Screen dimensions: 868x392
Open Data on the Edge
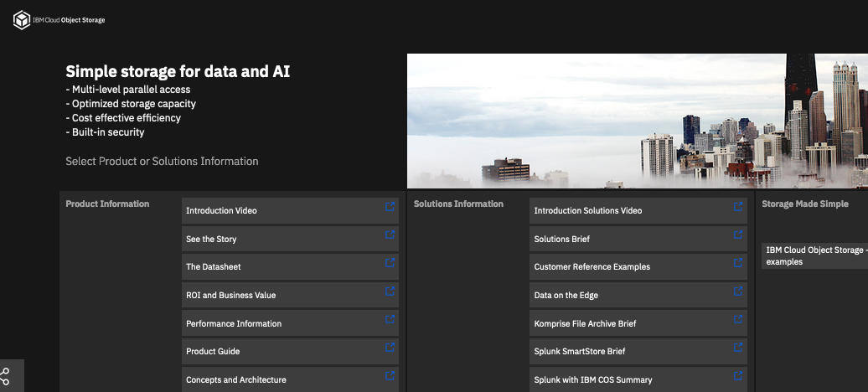click(x=638, y=295)
